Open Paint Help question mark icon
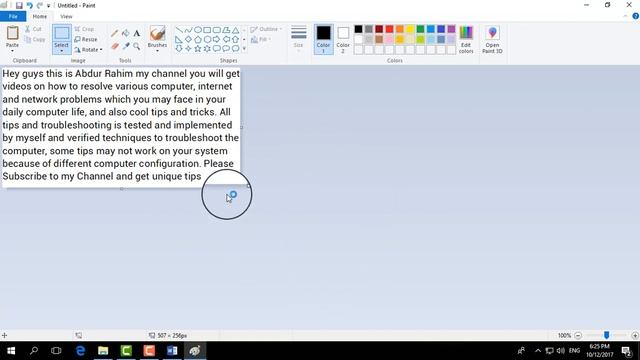The height and width of the screenshot is (360, 640). (x=636, y=16)
